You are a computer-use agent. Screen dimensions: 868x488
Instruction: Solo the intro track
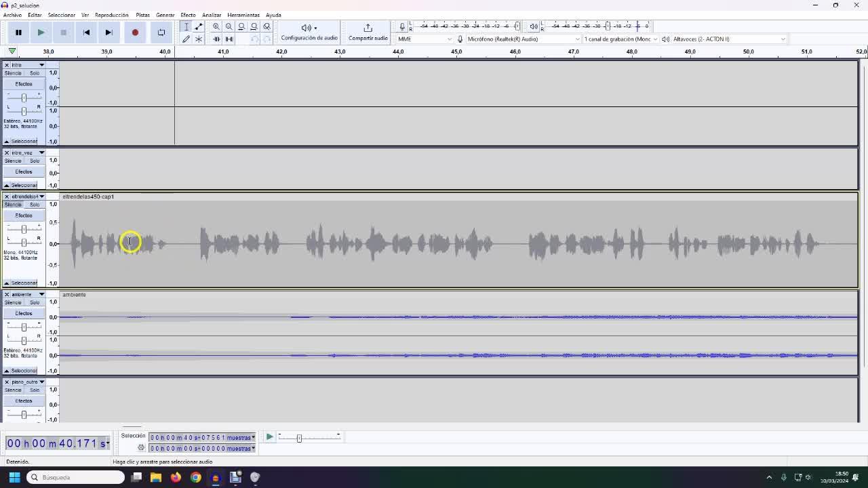click(x=35, y=73)
